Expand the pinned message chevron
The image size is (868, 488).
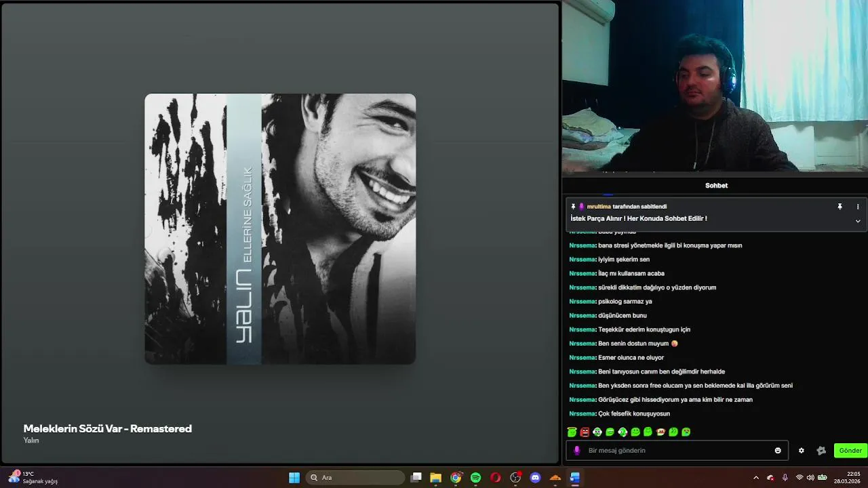pyautogui.click(x=858, y=221)
